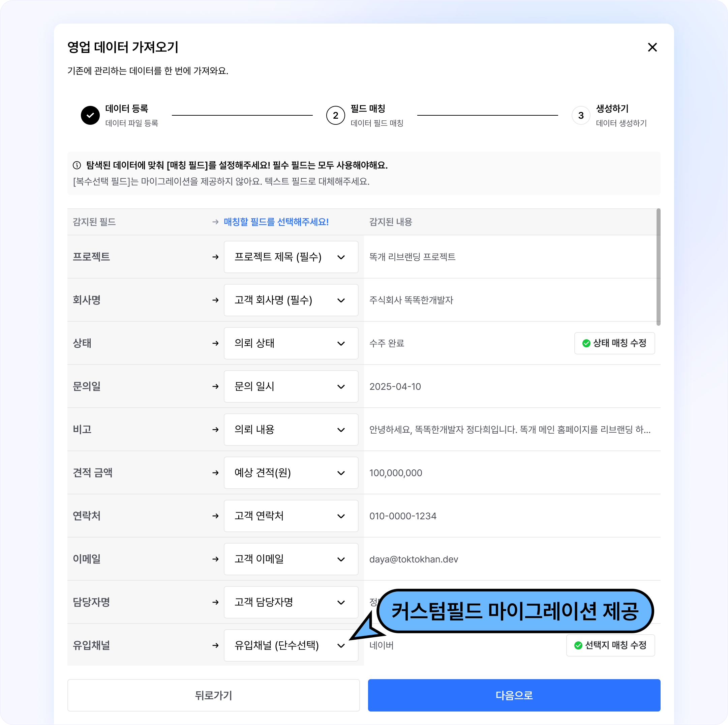The height and width of the screenshot is (725, 728).
Task: Click green check icon in 선택지 매칭 수정
Action: tap(578, 645)
